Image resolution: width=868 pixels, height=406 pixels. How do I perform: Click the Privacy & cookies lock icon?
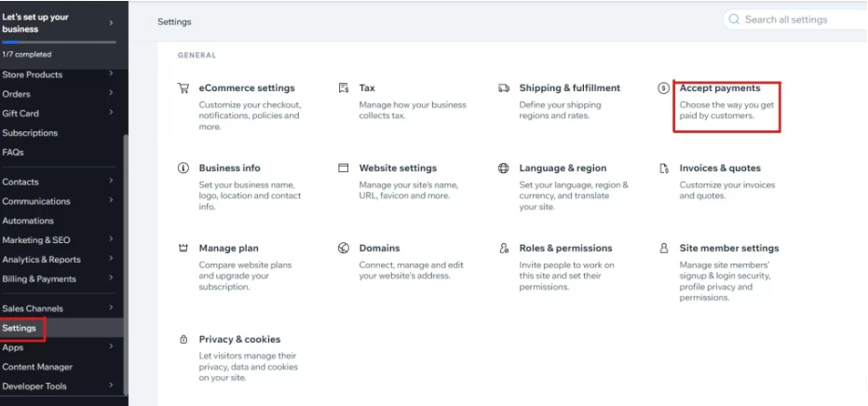(183, 340)
